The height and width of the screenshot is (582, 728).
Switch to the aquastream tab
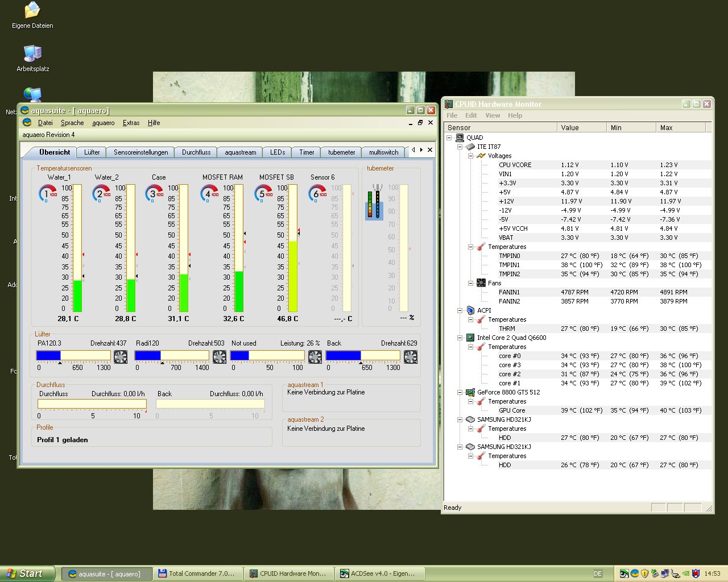click(240, 152)
